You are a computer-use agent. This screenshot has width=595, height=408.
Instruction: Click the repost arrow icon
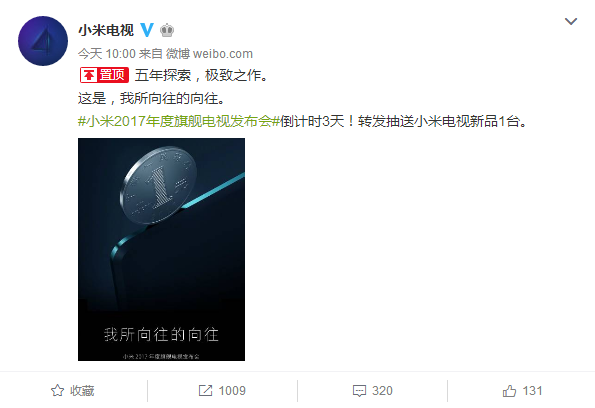tap(206, 391)
